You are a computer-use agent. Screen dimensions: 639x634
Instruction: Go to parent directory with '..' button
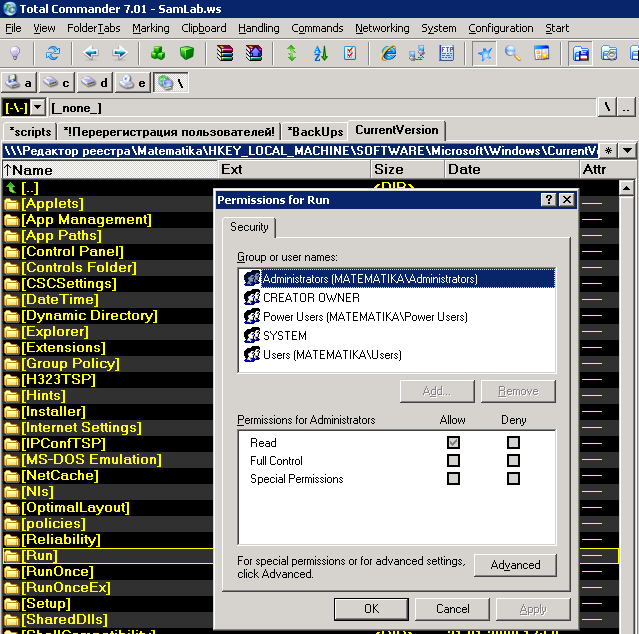click(626, 108)
